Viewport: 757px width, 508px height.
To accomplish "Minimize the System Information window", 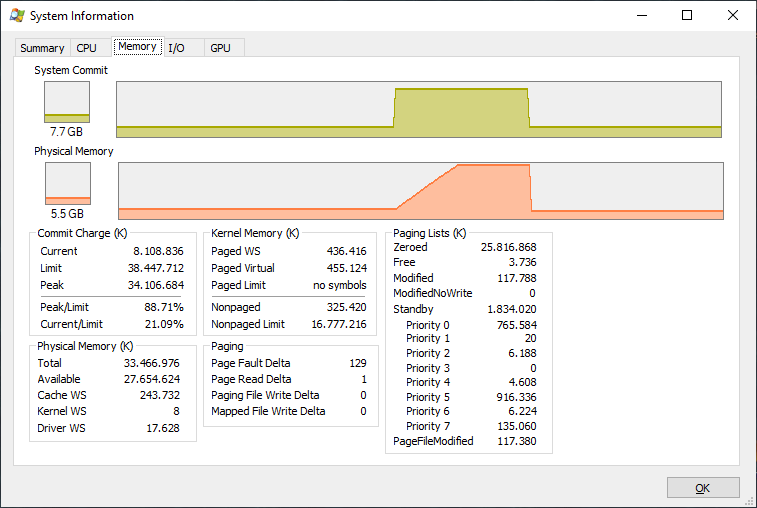I will [x=642, y=15].
